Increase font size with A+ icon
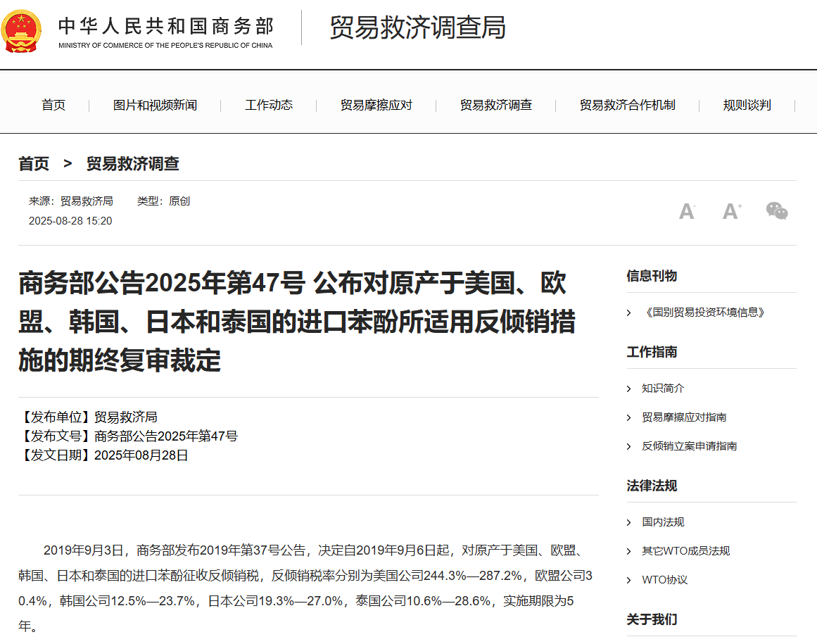 coord(732,211)
